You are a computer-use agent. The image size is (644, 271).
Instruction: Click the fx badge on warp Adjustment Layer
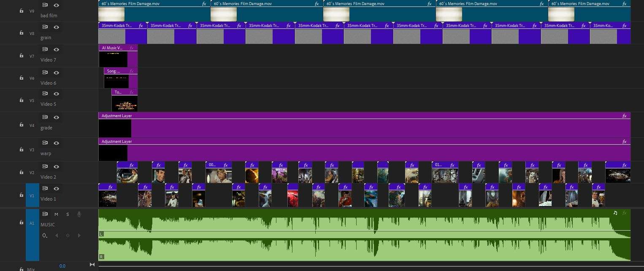point(625,142)
